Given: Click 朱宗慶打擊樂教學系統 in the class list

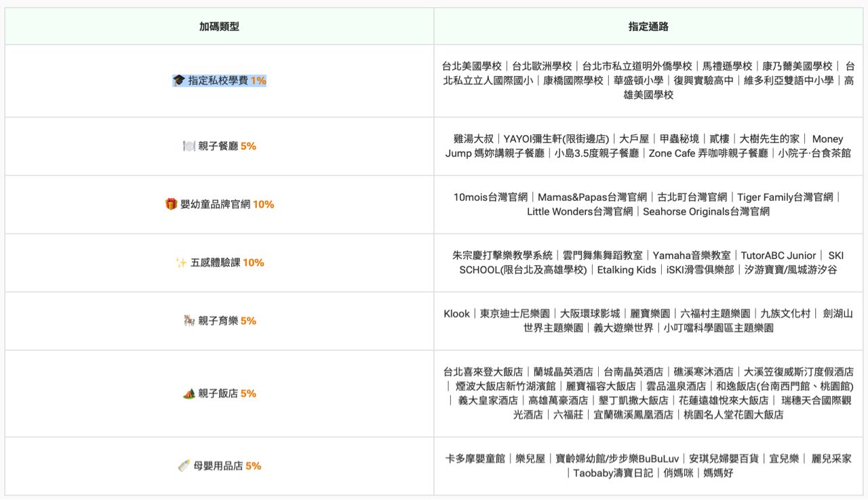Looking at the screenshot, I should click(502, 256).
